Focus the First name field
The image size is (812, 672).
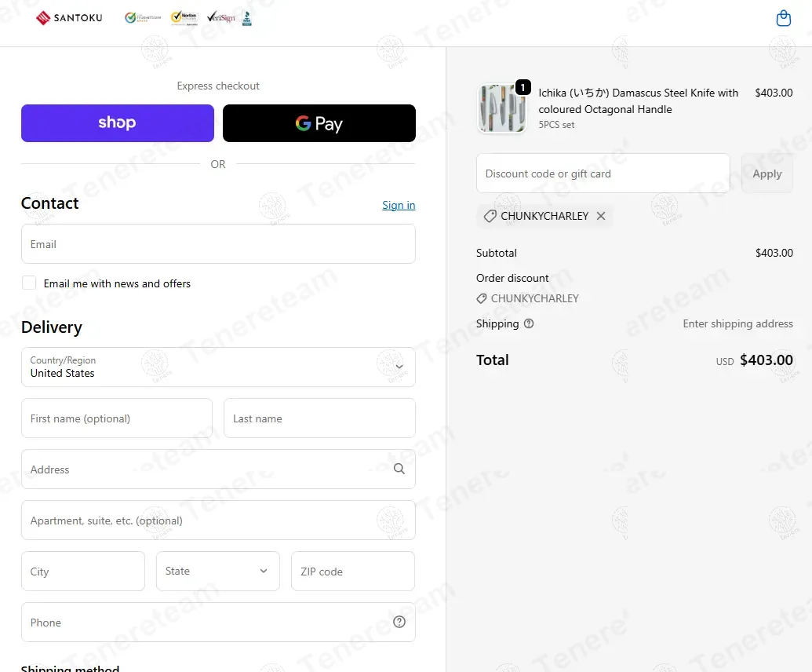[117, 418]
